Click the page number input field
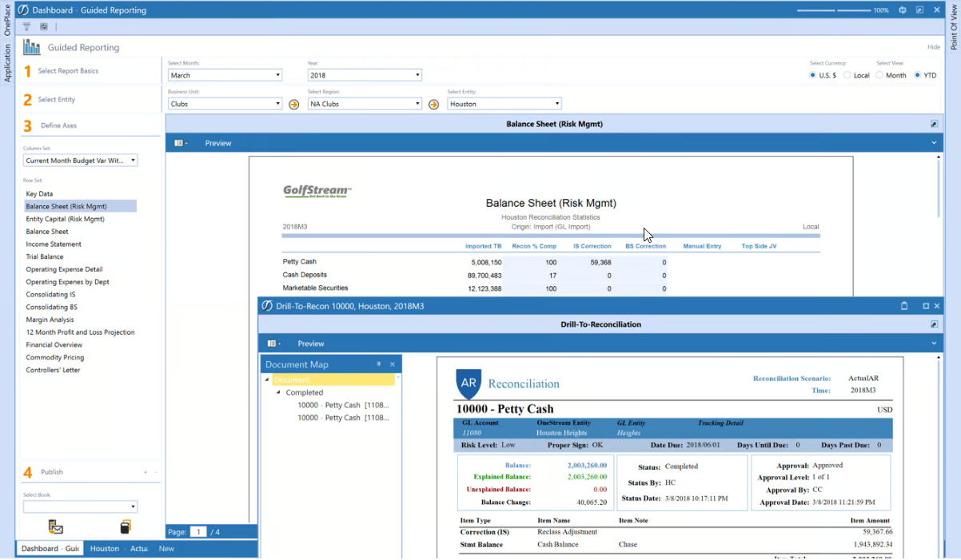The width and height of the screenshot is (961, 560). pyautogui.click(x=198, y=532)
